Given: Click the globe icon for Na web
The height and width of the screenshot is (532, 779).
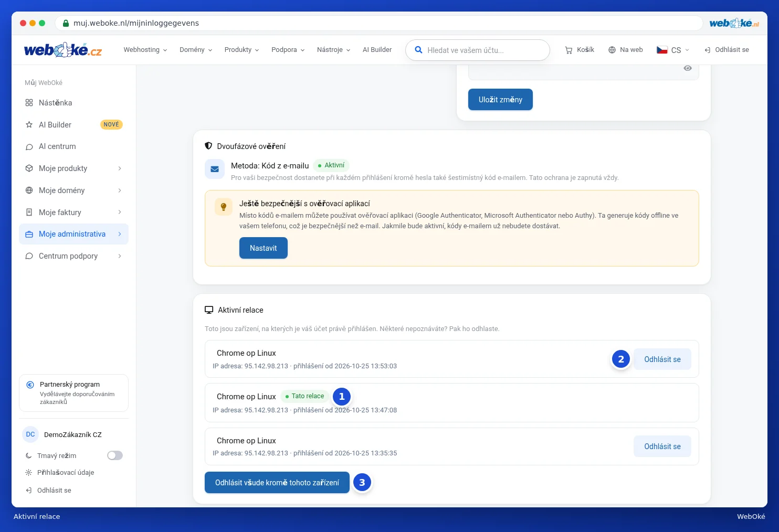Looking at the screenshot, I should (x=612, y=50).
